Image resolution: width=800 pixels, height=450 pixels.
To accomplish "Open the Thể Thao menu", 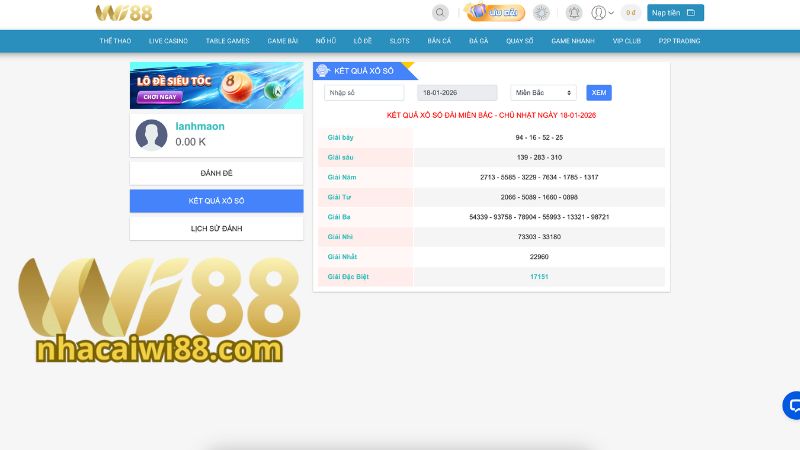I will (x=115, y=41).
